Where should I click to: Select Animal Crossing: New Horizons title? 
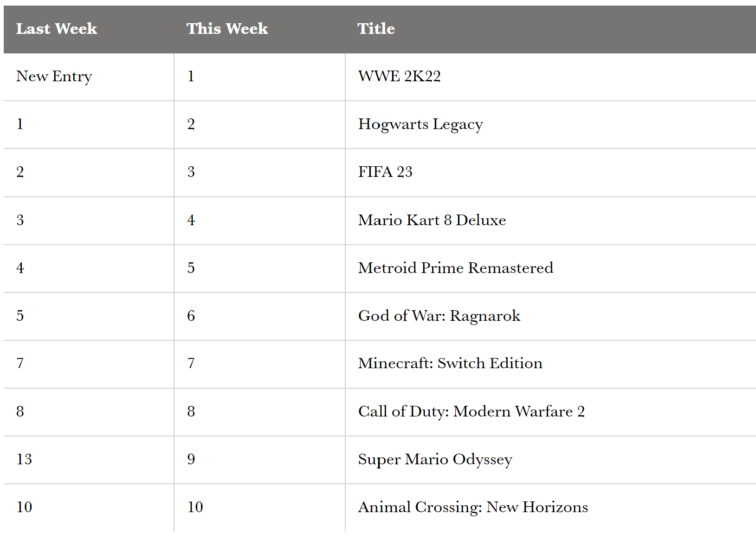pos(473,507)
